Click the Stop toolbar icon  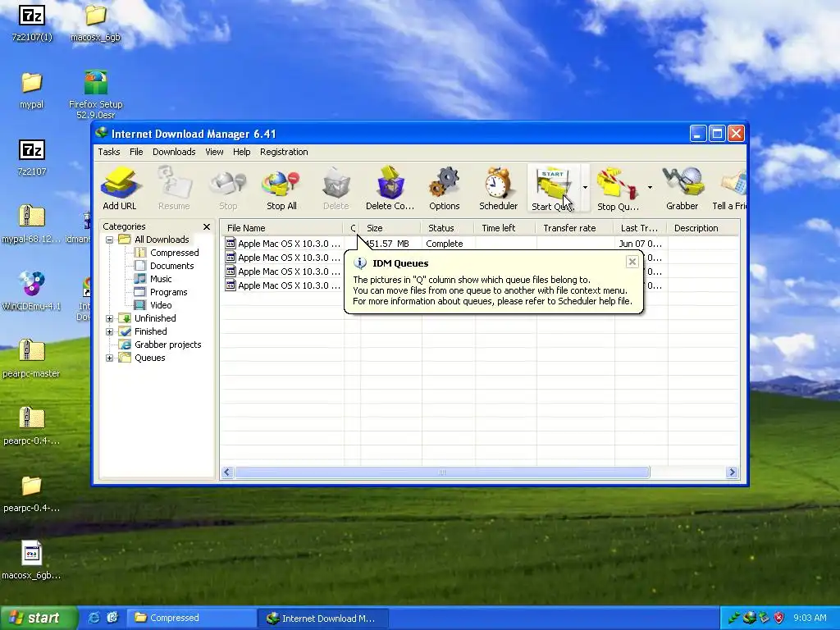(228, 188)
